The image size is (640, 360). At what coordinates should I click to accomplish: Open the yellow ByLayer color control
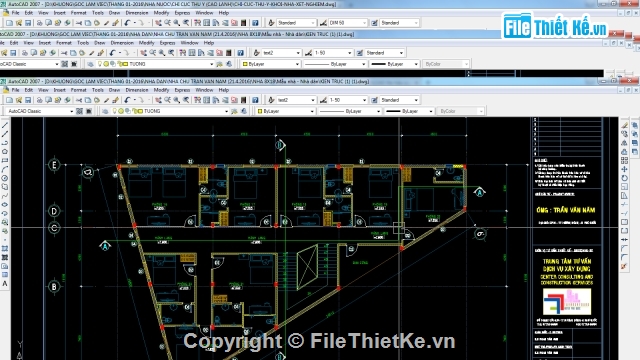click(x=284, y=111)
